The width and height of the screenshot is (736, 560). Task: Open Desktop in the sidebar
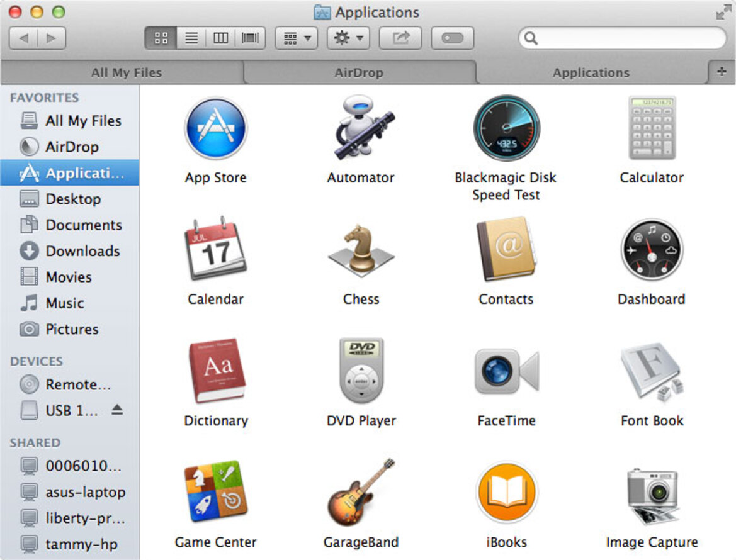[70, 199]
